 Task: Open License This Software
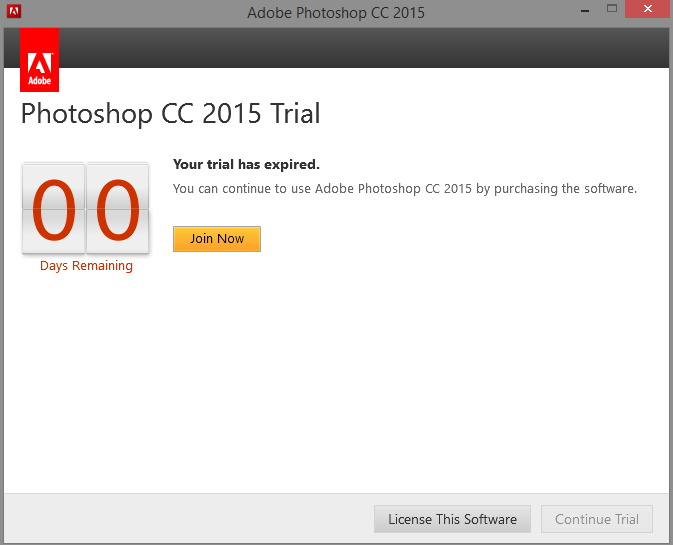(452, 519)
